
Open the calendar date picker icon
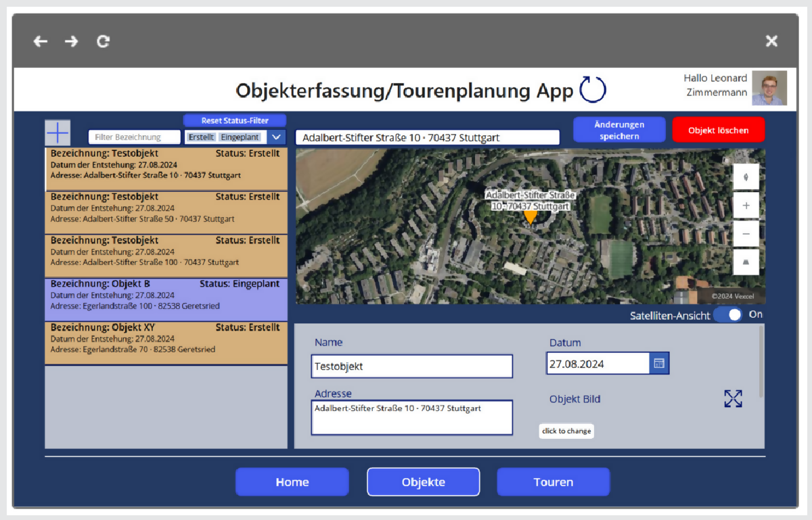coord(659,363)
